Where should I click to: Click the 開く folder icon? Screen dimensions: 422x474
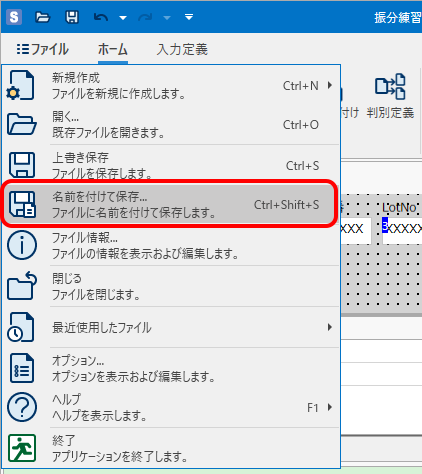tap(22, 125)
